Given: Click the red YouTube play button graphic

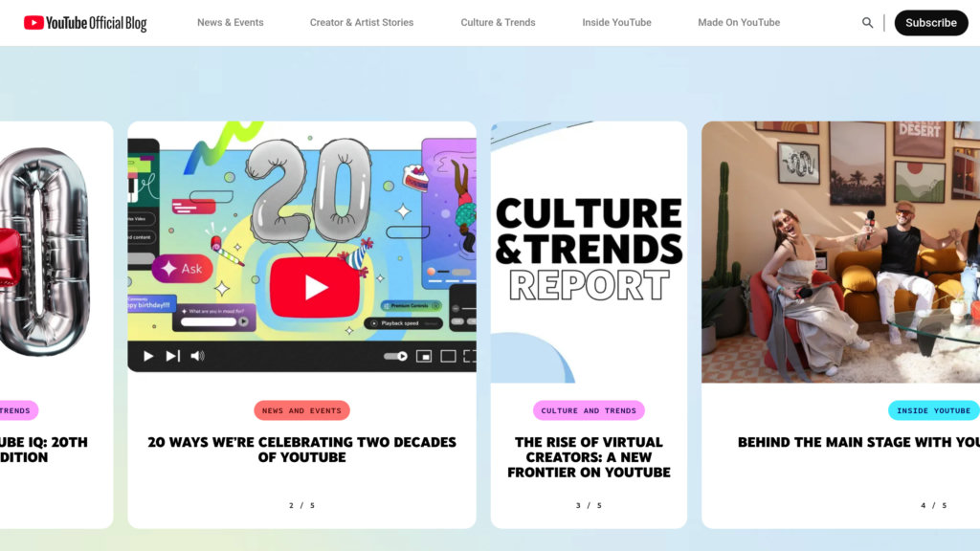Looking at the screenshot, I should 314,287.
